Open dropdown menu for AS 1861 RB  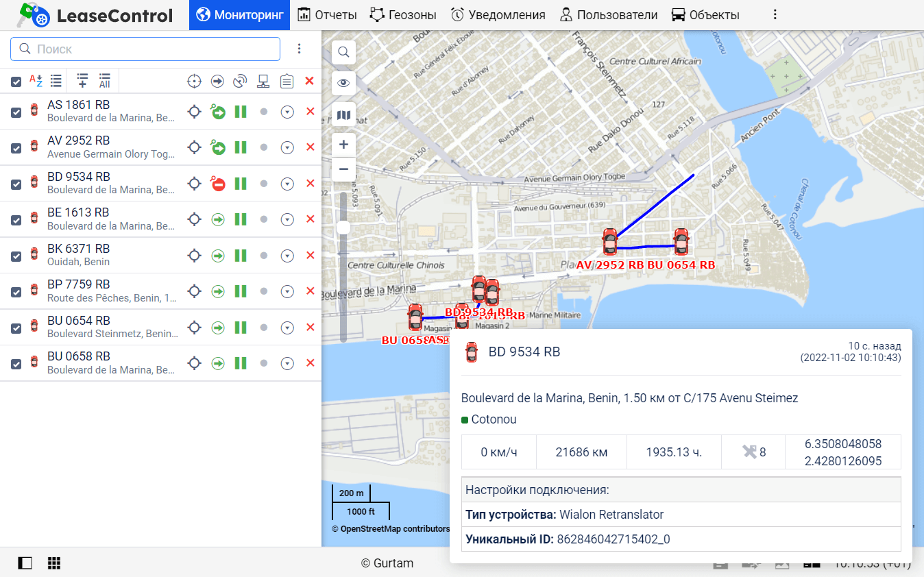tap(287, 111)
